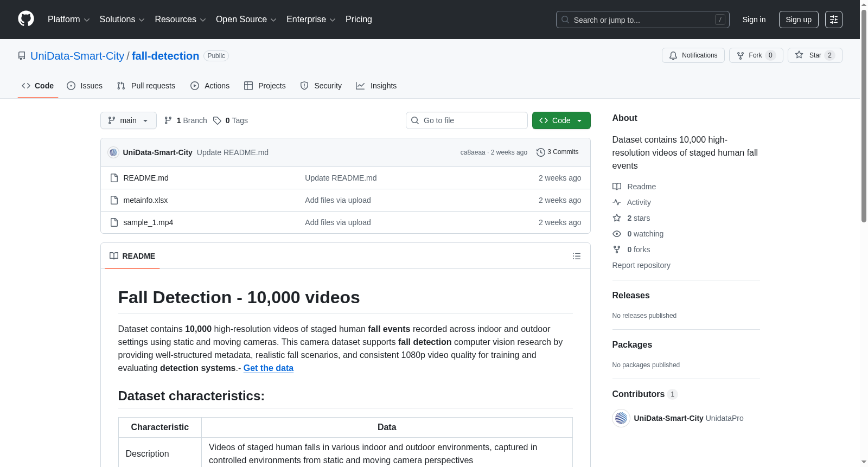This screenshot has width=868, height=467.
Task: Switch to the Code tab
Action: 38,86
